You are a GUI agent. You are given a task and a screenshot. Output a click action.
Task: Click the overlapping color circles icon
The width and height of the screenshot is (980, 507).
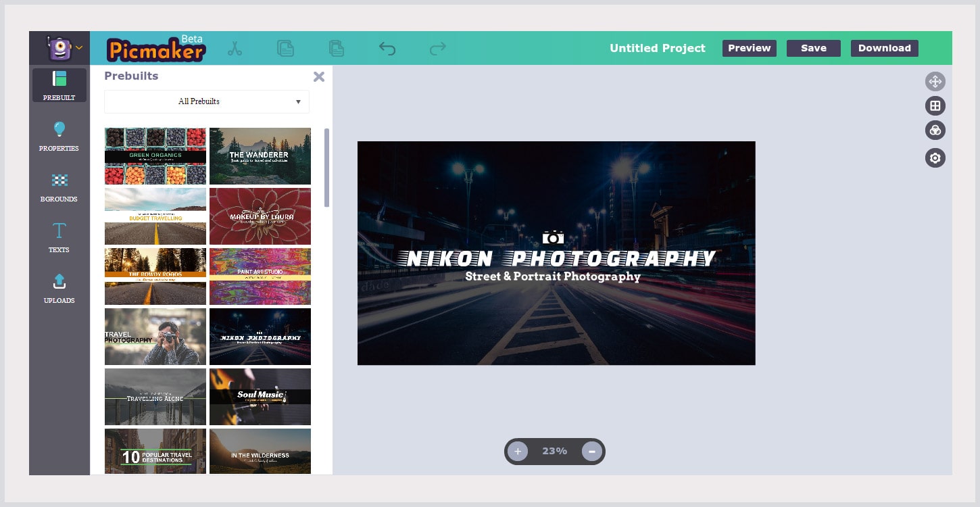tap(935, 130)
